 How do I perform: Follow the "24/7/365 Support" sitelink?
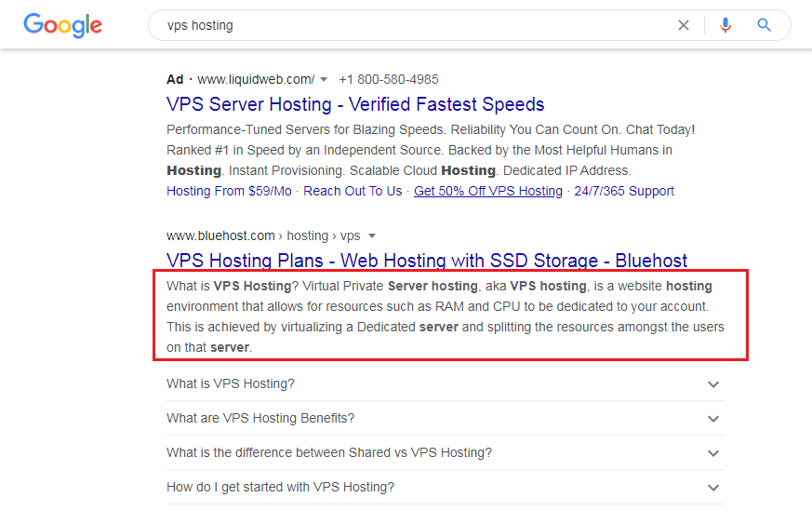624,191
